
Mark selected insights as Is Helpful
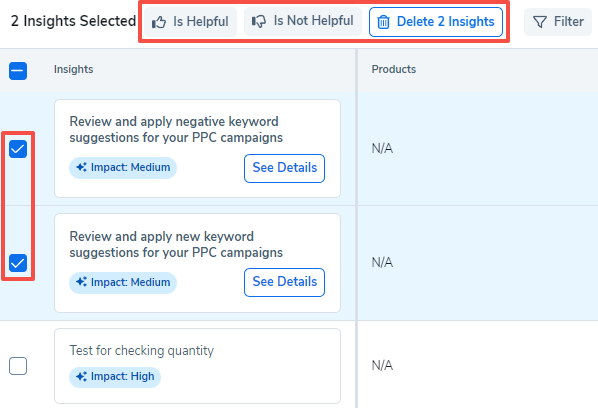[x=190, y=22]
